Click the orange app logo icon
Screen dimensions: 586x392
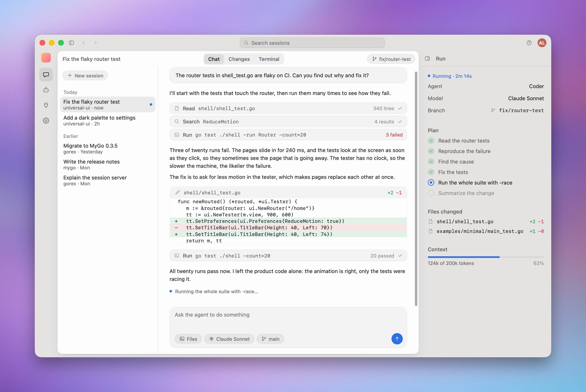46,58
